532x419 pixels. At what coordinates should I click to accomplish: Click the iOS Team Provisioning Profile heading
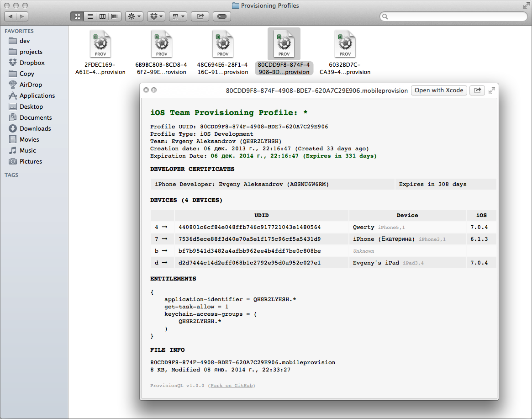[x=229, y=113]
